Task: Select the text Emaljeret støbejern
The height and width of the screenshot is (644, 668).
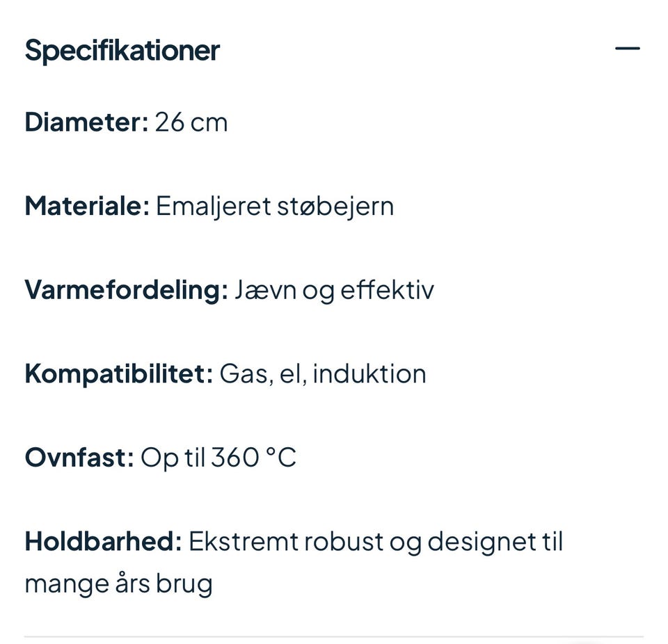Action: pos(275,205)
